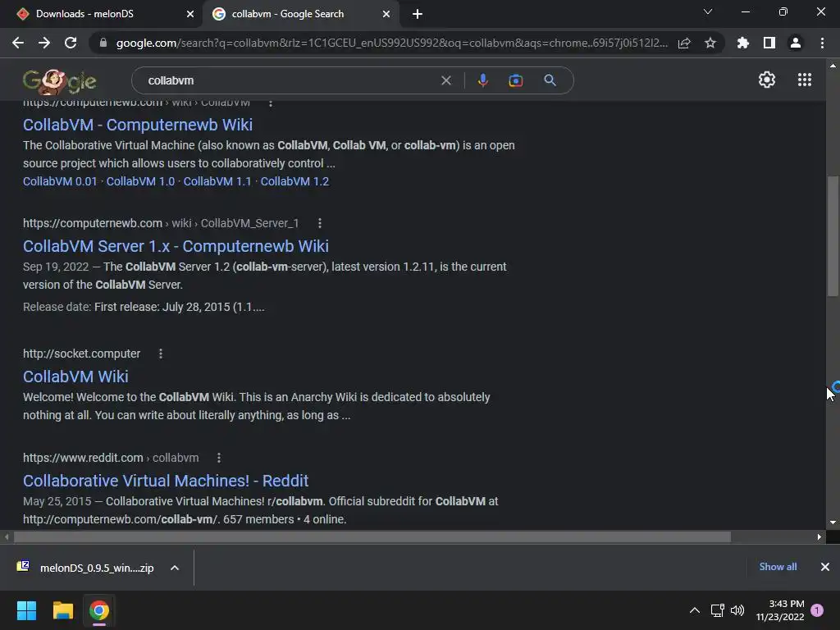Image resolution: width=840 pixels, height=630 pixels.
Task: Go forward to the next page
Action: point(44,43)
